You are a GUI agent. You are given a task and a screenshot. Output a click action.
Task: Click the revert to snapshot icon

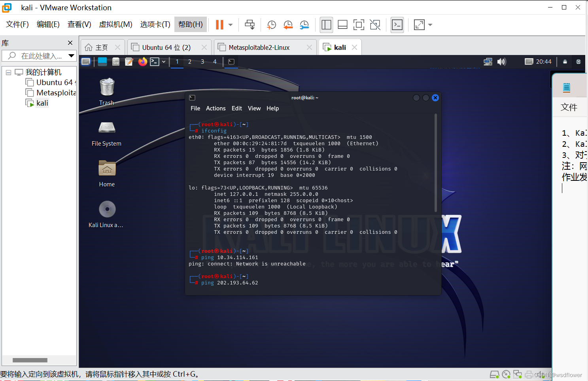288,25
